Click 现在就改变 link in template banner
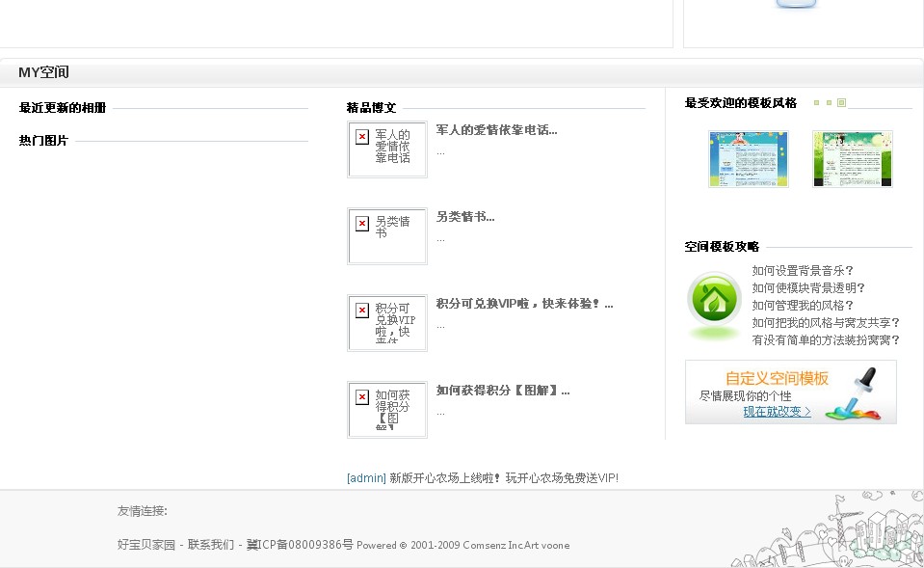Viewport: 924px width, 568px height. pos(777,412)
